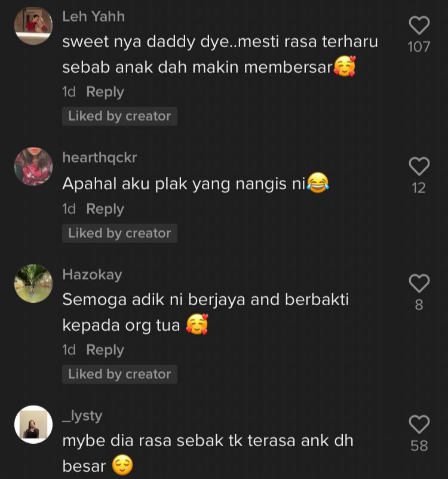Open the _lysty username link
This screenshot has width=448, height=479.
click(82, 416)
